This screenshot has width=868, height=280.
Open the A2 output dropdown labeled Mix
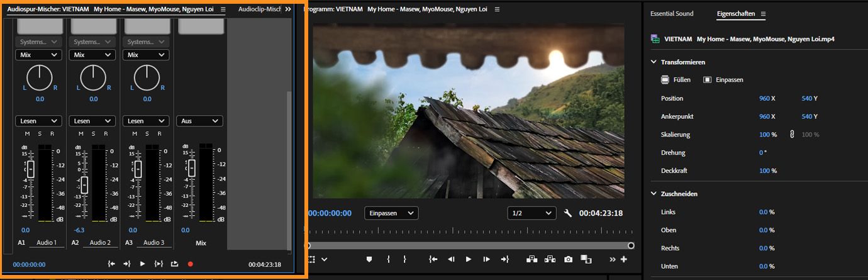pyautogui.click(x=92, y=55)
